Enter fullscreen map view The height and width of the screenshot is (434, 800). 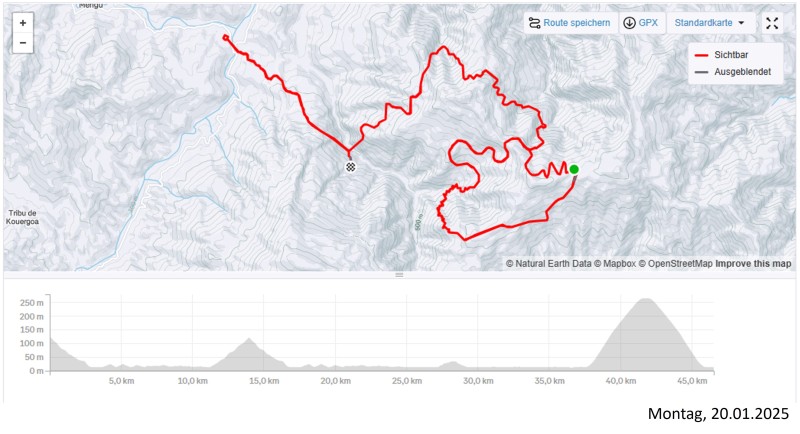772,23
